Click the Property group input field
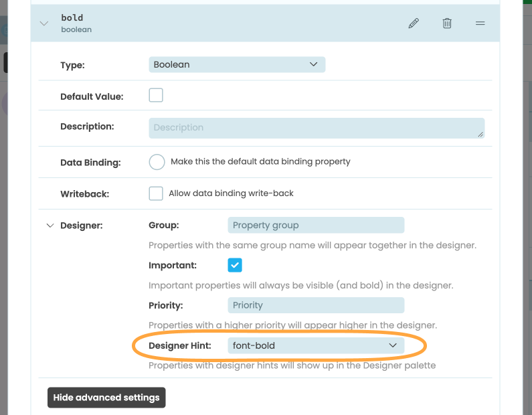Viewport: 532px width, 415px height. [x=316, y=226]
